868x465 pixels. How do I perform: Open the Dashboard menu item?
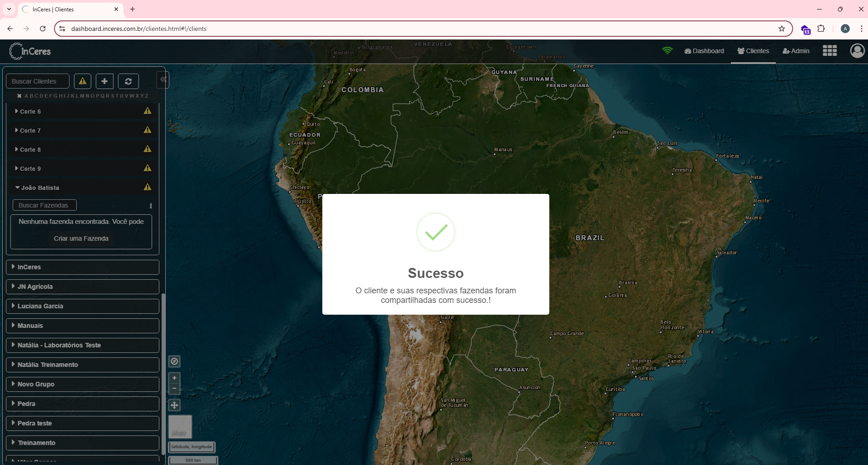(x=704, y=51)
